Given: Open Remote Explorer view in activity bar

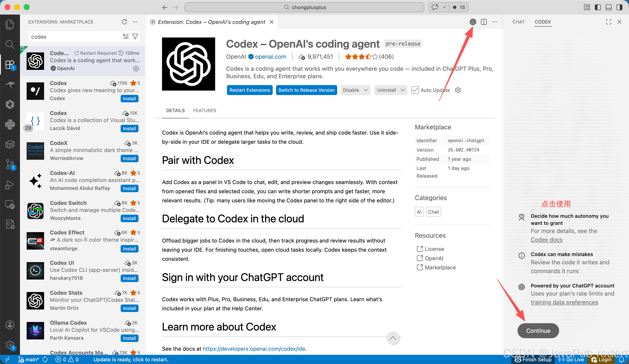Looking at the screenshot, I should [10, 204].
